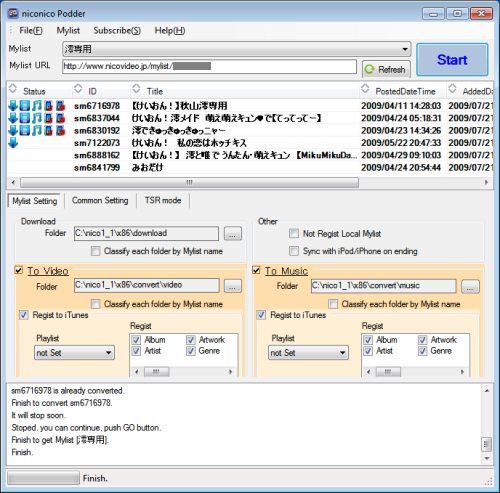
Task: Click the Mylist URL input field
Action: (210, 66)
